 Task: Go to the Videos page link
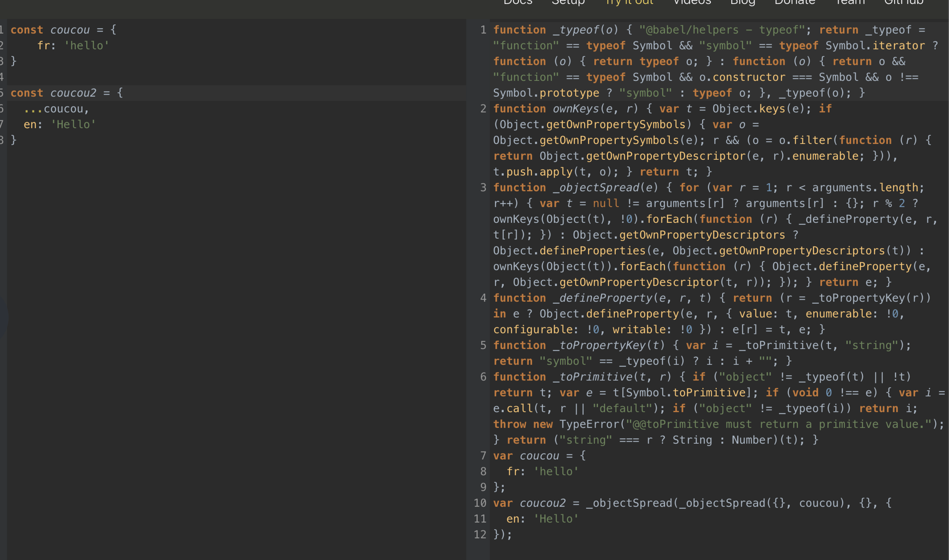[692, 2]
